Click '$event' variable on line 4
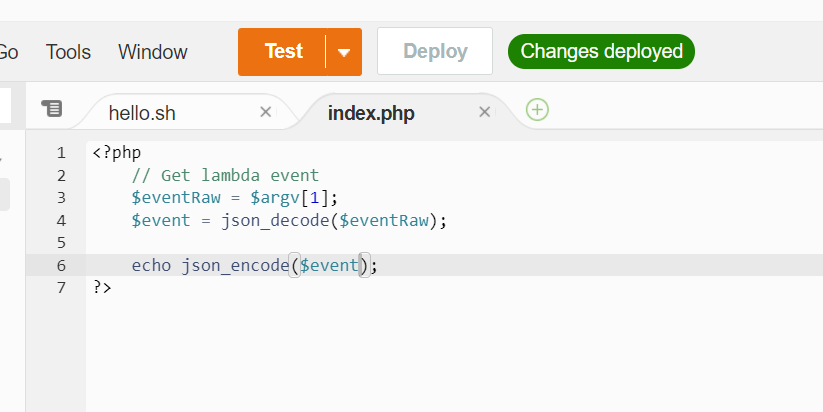 [x=161, y=220]
